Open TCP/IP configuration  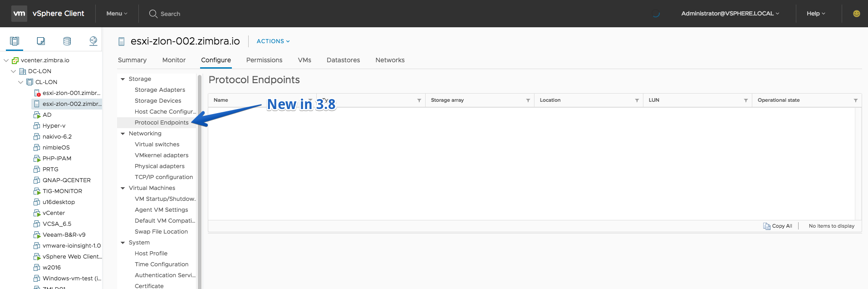coord(164,177)
